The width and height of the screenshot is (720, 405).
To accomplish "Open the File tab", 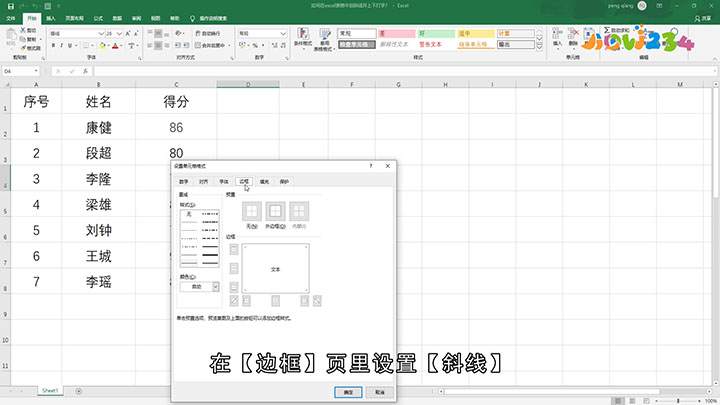I will coord(11,18).
